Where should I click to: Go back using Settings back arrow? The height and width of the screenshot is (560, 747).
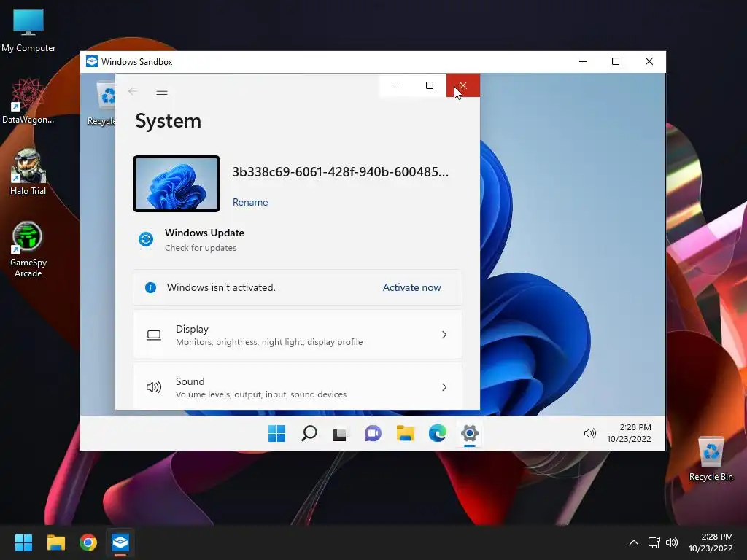[133, 91]
